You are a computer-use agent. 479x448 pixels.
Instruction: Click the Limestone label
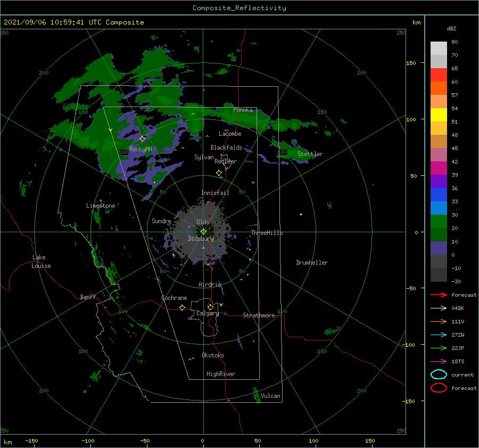[101, 206]
